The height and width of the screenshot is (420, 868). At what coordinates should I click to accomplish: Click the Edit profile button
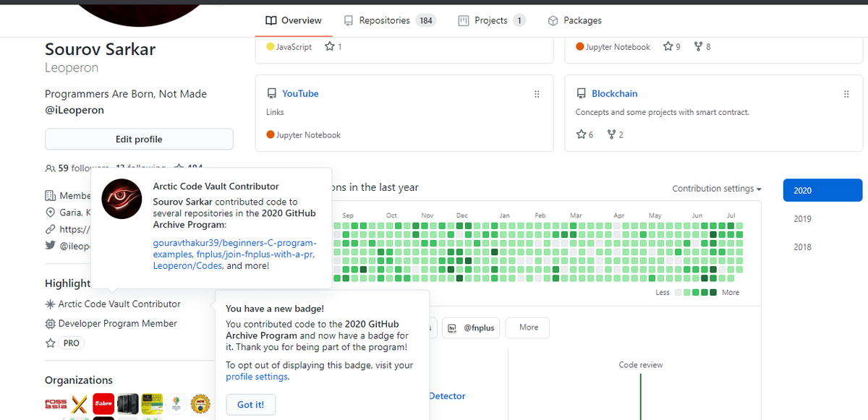(139, 140)
